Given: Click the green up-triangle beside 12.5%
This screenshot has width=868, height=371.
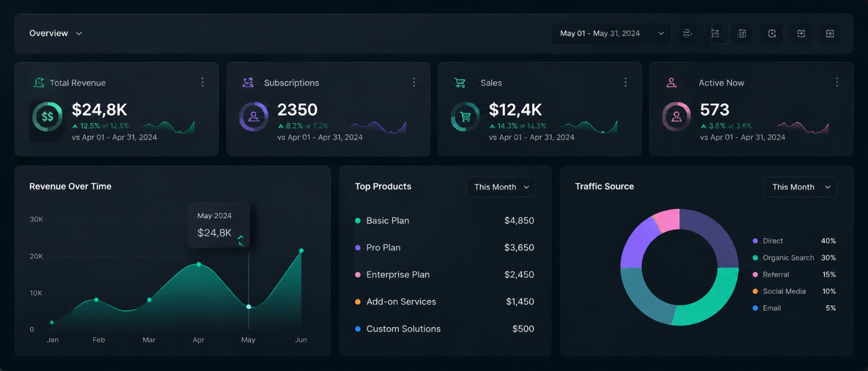Looking at the screenshot, I should pyautogui.click(x=75, y=126).
